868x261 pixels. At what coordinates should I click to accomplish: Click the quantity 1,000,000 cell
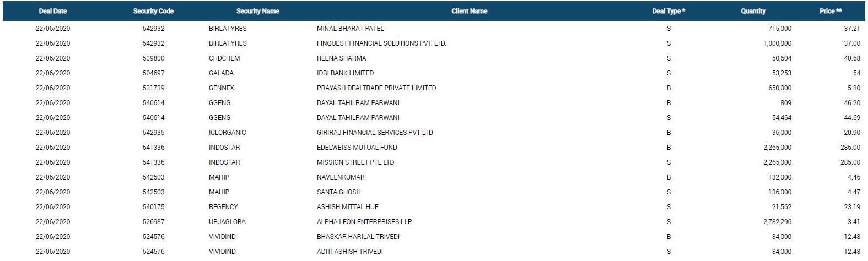[x=777, y=44]
